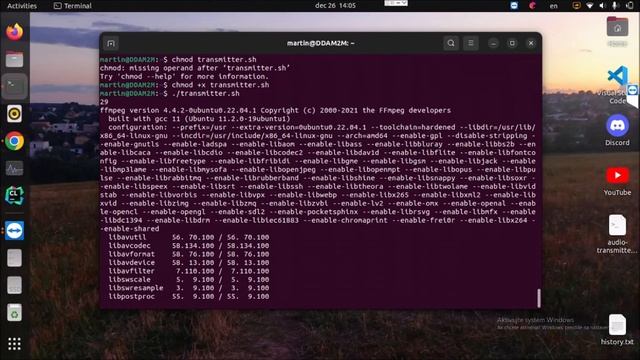Click the 'libswresample' version row

pyautogui.click(x=189, y=288)
